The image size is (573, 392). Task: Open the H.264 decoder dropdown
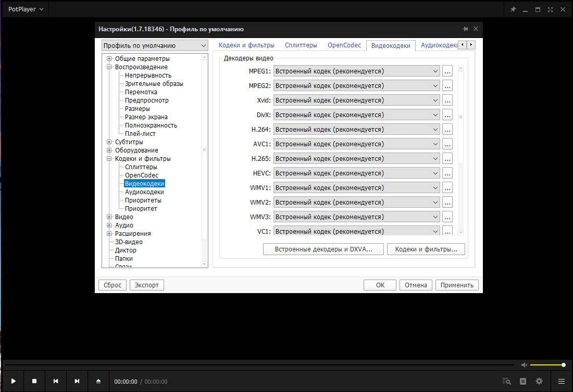click(x=357, y=130)
